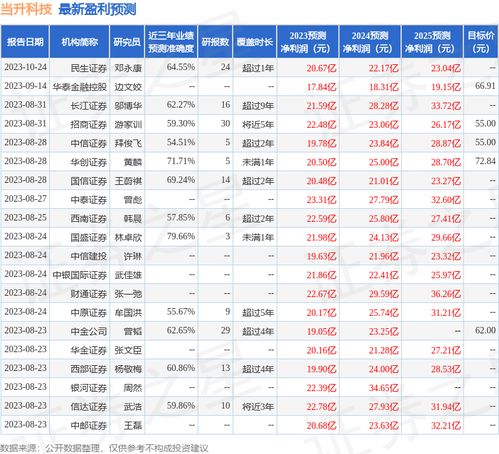Select the 2024预测净利润 column header
499x454 pixels.
pos(370,42)
